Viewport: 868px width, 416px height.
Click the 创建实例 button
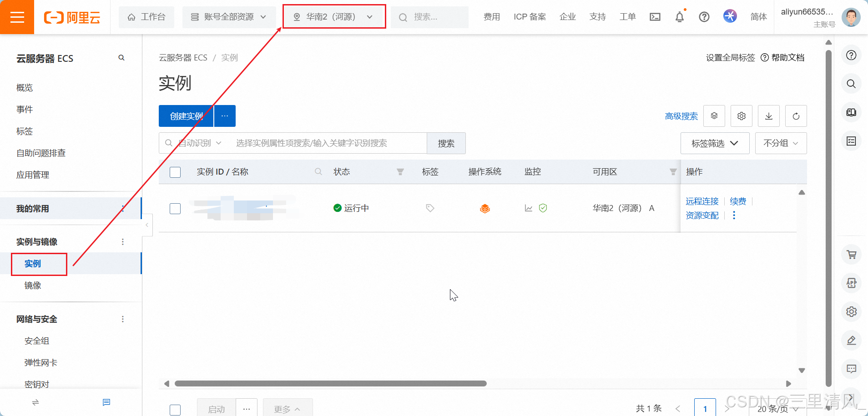[186, 116]
